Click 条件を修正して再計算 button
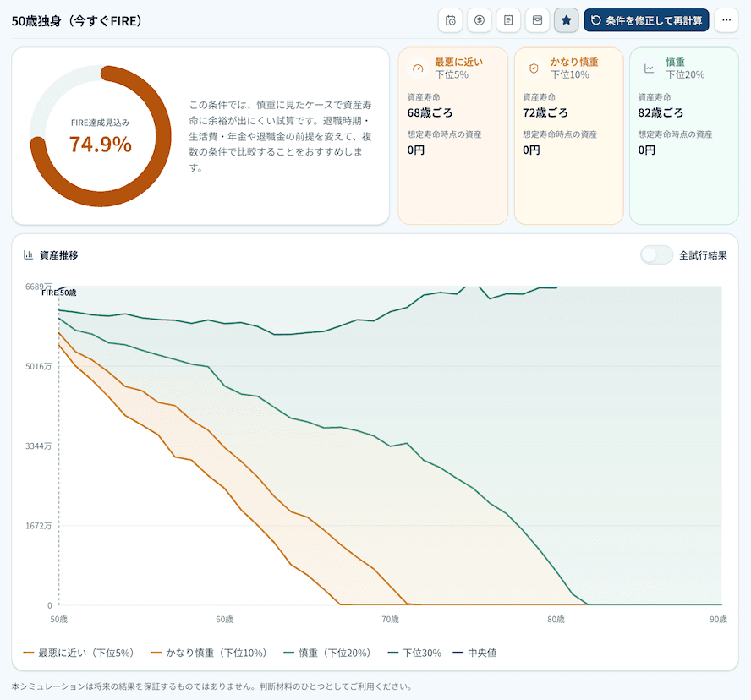Image resolution: width=751 pixels, height=700 pixels. tap(646, 20)
